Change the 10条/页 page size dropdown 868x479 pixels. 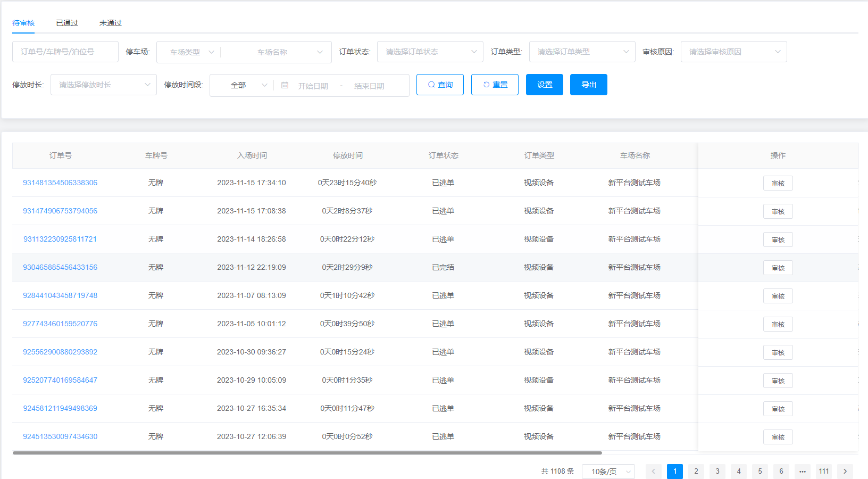tap(608, 472)
